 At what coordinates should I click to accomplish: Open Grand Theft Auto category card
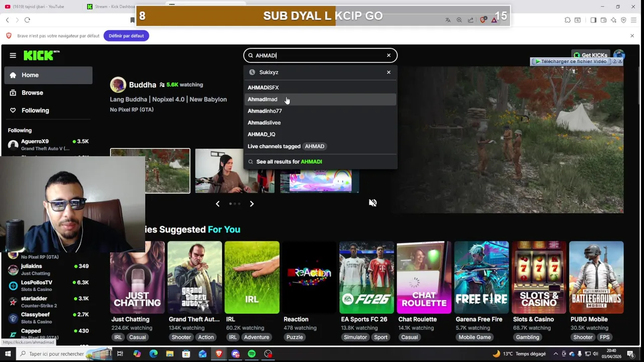pyautogui.click(x=195, y=278)
